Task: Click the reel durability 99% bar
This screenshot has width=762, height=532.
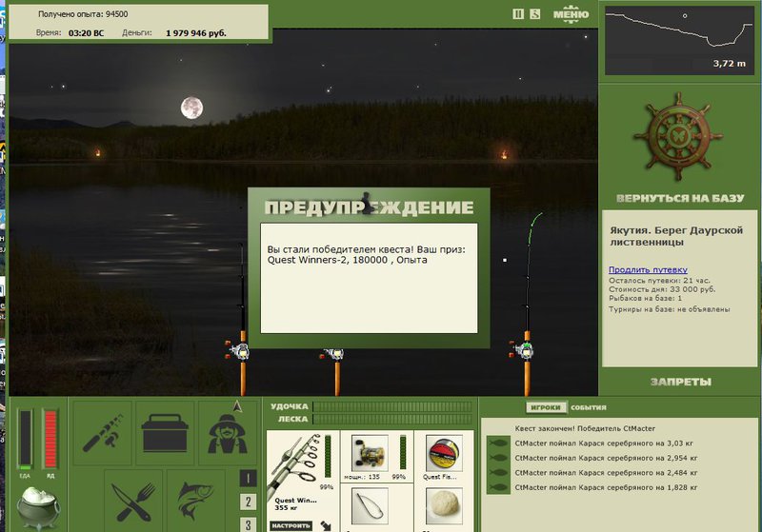Action: pyautogui.click(x=403, y=452)
